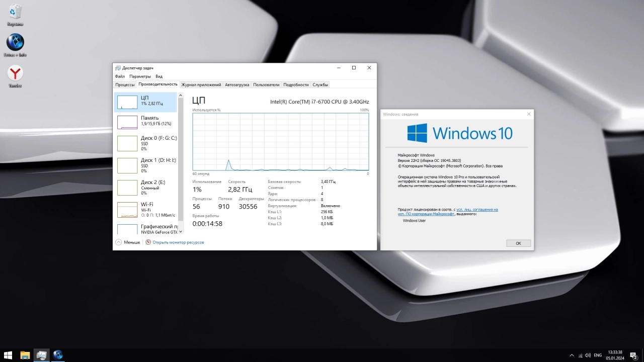Click the 8,0 МБ L3 cache value
The height and width of the screenshot is (362, 644).
[x=327, y=224]
